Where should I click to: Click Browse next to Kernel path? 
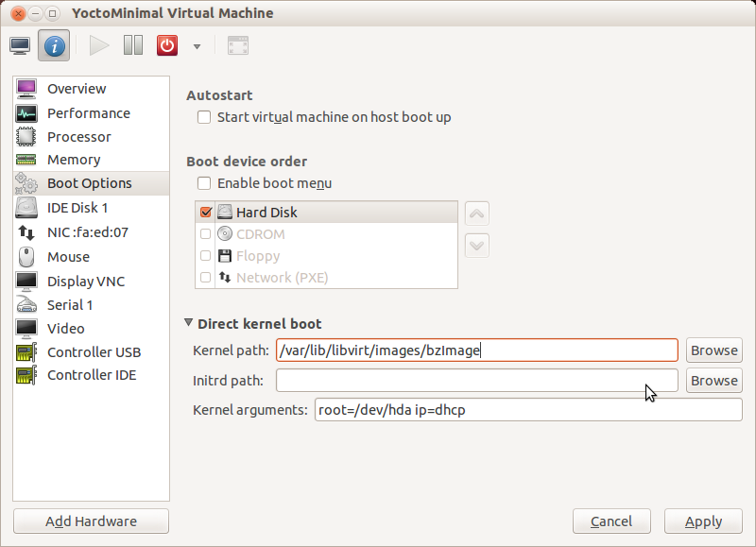pos(713,350)
